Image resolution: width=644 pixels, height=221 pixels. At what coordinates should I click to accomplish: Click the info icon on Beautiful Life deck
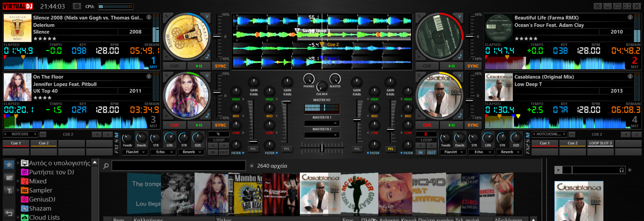tap(630, 17)
